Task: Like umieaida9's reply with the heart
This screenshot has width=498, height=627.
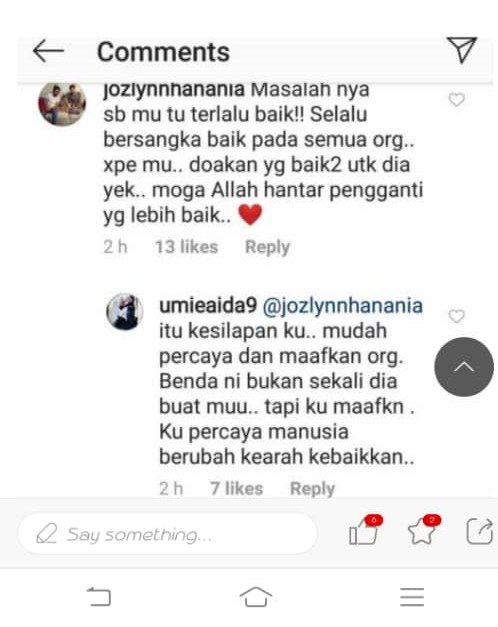Action: coord(456,316)
